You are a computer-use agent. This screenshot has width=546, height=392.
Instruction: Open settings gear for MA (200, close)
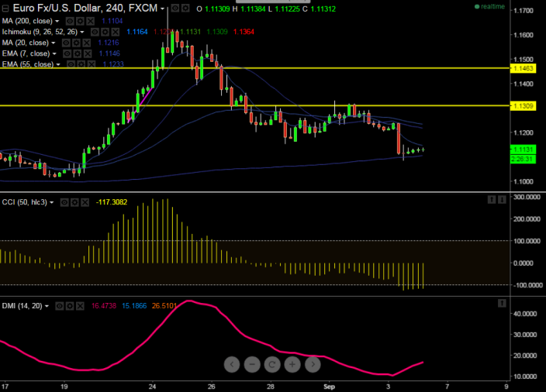click(x=80, y=21)
